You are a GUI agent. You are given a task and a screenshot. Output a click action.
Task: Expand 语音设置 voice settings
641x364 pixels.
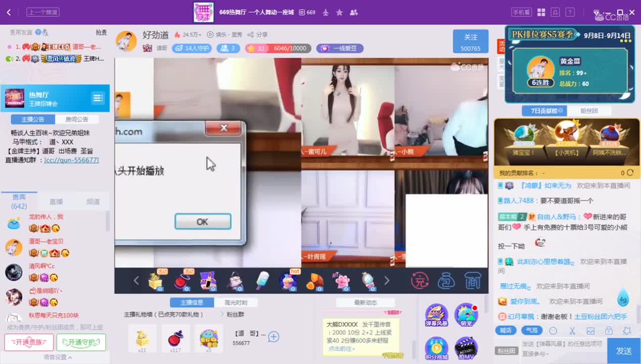coord(57,357)
